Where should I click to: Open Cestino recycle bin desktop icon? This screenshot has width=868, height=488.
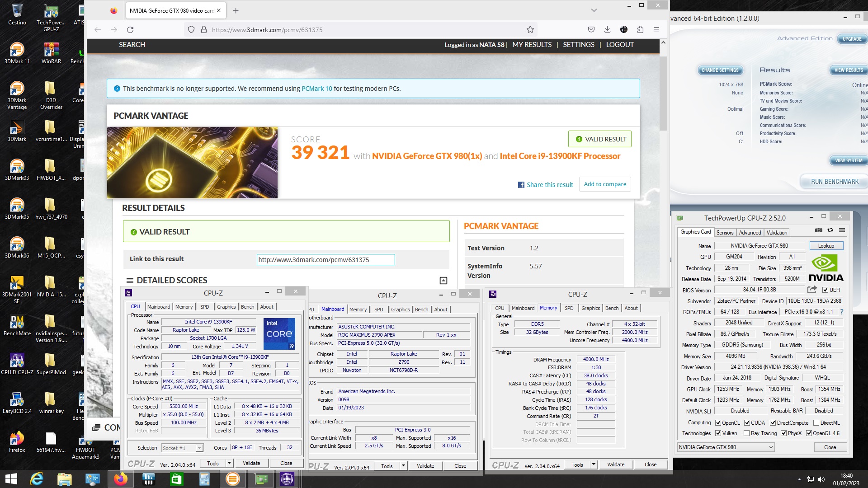point(17,14)
